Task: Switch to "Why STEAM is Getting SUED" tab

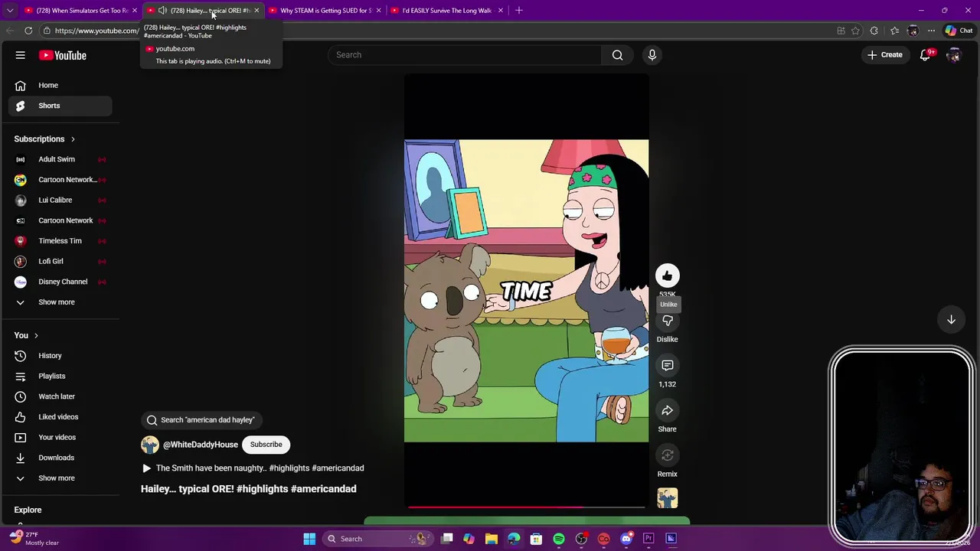Action: tap(325, 11)
